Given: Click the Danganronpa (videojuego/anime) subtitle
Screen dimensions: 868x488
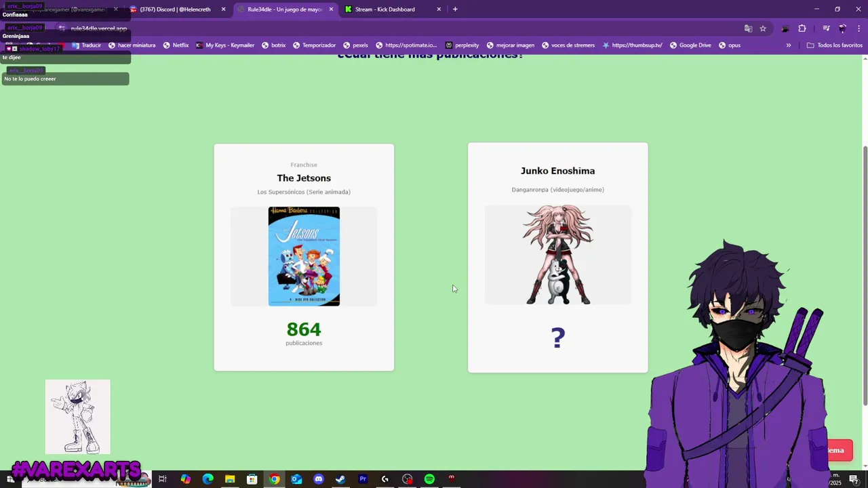Looking at the screenshot, I should (x=557, y=190).
